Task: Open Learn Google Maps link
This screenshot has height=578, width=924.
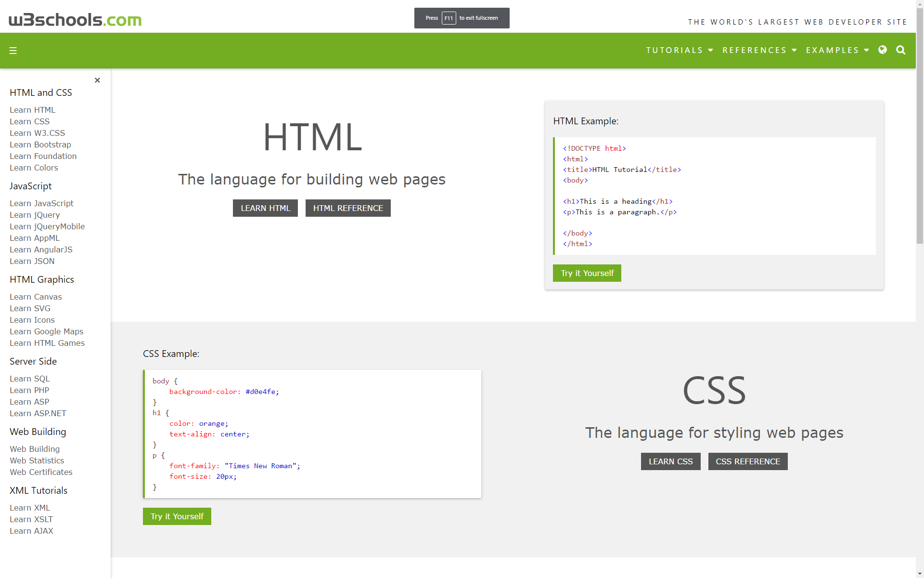Action: click(47, 331)
